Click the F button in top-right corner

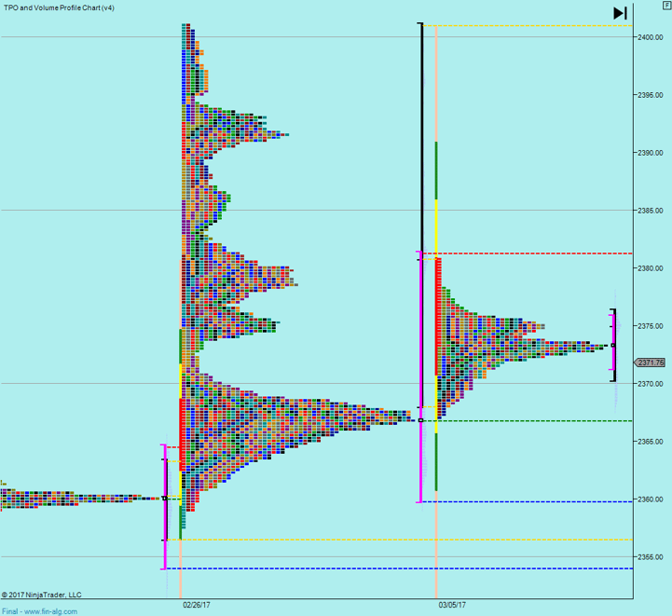[665, 6]
